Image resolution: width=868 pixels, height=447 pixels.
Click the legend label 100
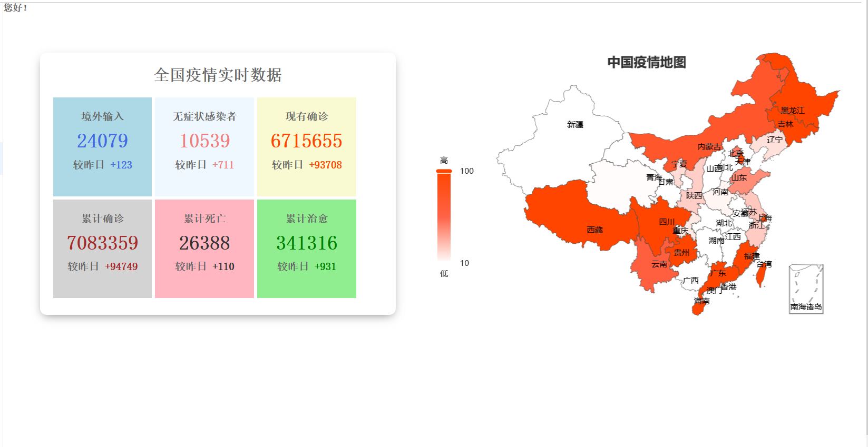(x=467, y=171)
